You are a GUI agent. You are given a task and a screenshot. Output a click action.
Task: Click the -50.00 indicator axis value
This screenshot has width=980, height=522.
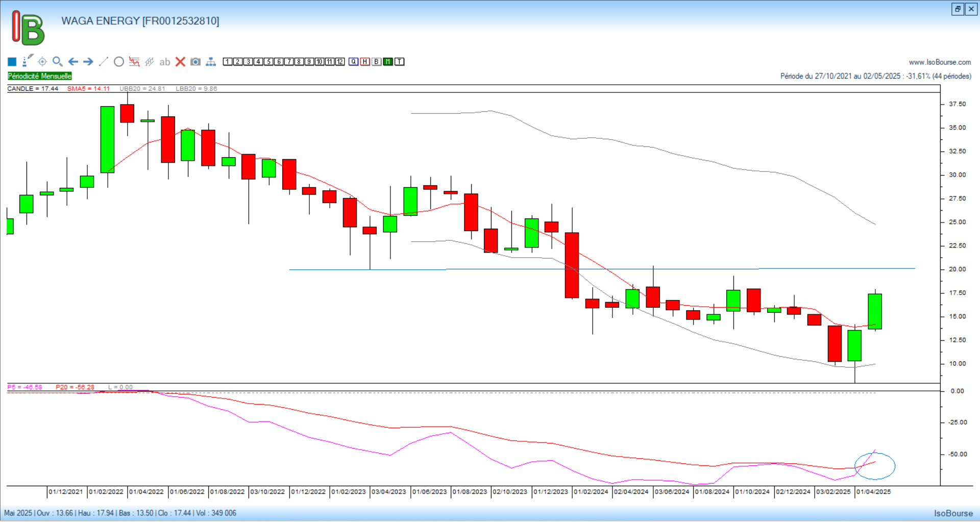coord(958,454)
